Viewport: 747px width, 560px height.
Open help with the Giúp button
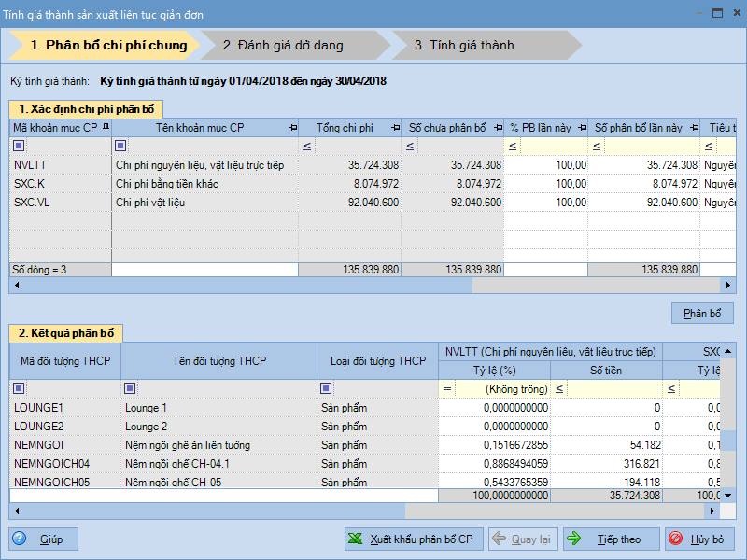point(43,539)
